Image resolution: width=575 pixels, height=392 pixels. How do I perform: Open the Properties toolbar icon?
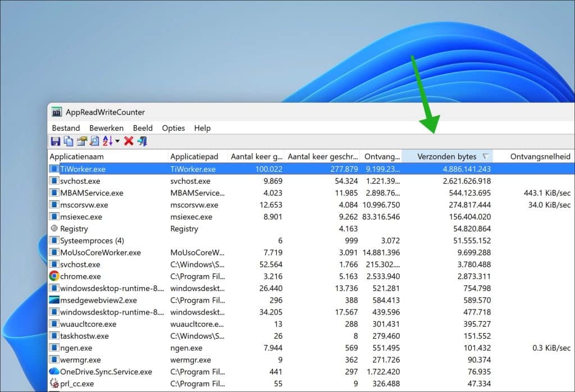(81, 141)
